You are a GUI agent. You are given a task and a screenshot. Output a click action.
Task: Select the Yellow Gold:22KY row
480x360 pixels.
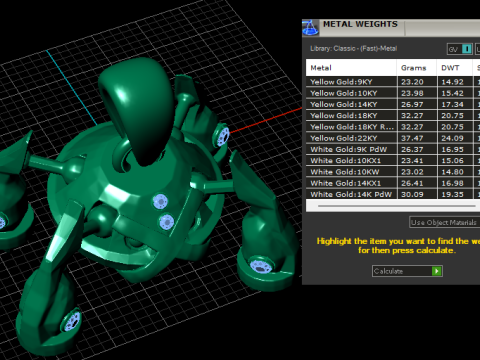(393, 138)
